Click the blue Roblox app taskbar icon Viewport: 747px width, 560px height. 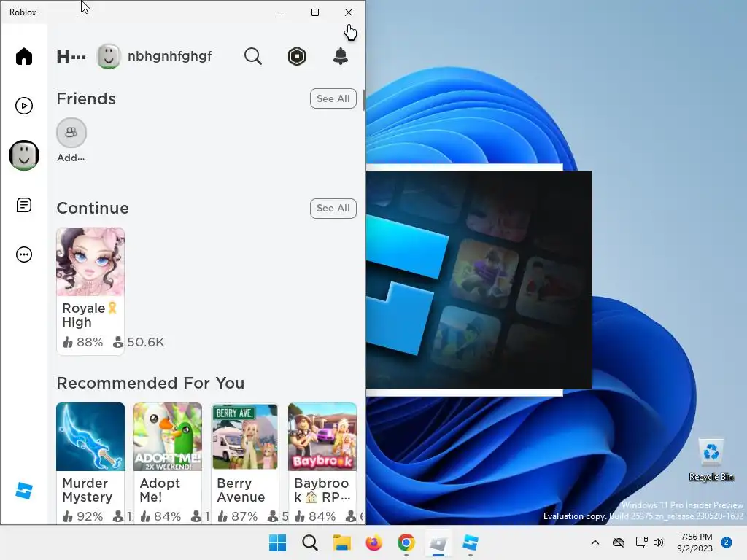(x=471, y=542)
